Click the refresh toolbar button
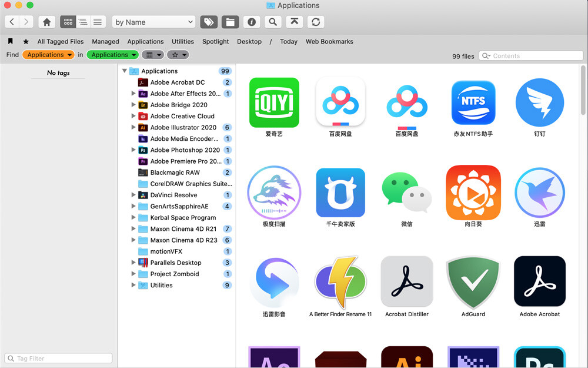Screen dimensions: 588x368 [316, 22]
